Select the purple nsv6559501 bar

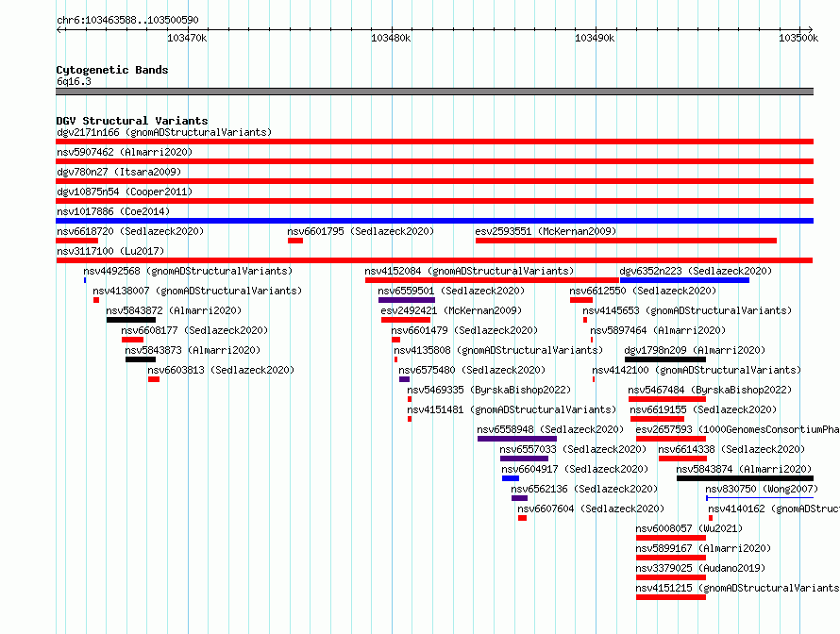[407, 300]
